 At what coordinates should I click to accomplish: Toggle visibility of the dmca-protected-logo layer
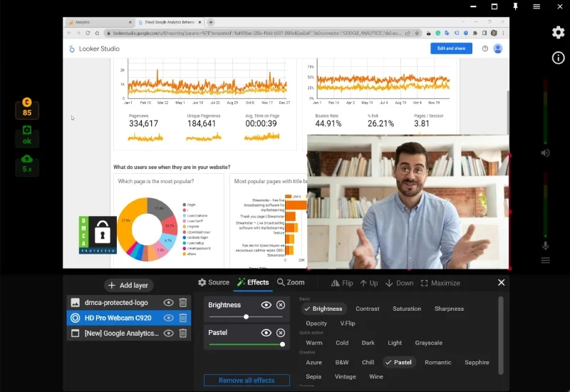click(x=168, y=302)
